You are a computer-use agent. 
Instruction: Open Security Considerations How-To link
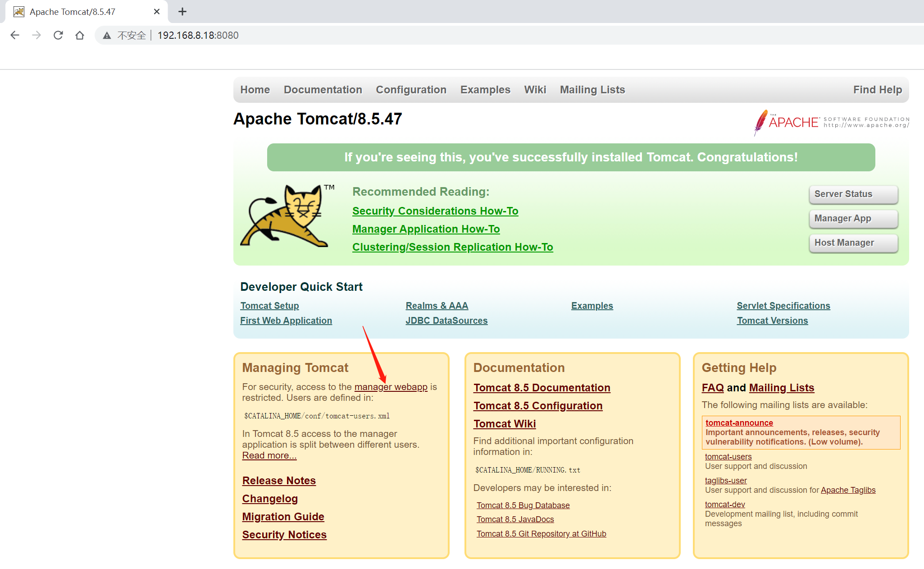click(435, 211)
